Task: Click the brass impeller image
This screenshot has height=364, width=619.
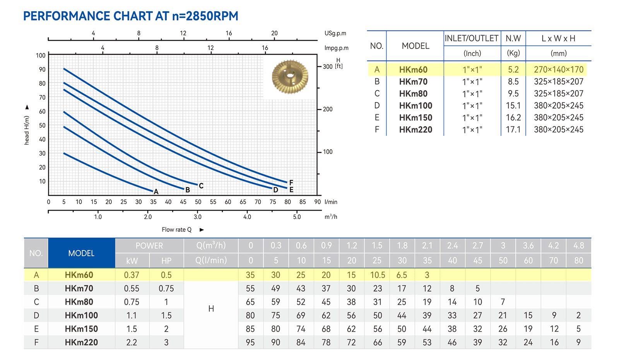Action: point(290,77)
